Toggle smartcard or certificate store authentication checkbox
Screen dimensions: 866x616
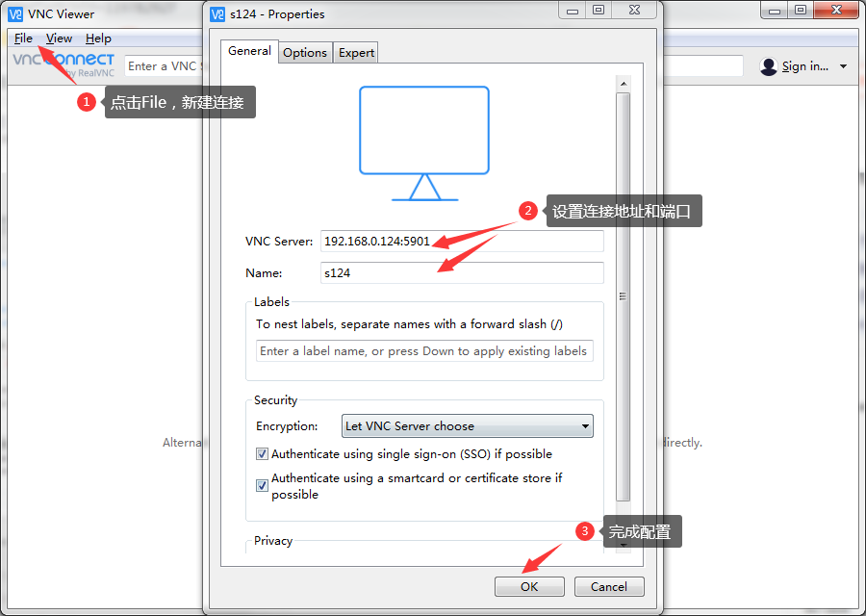(263, 486)
